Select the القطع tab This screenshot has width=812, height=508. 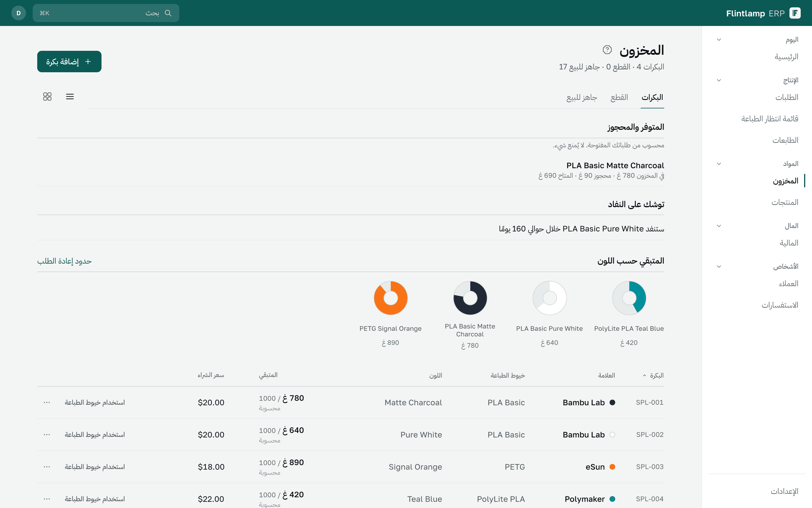click(x=619, y=97)
